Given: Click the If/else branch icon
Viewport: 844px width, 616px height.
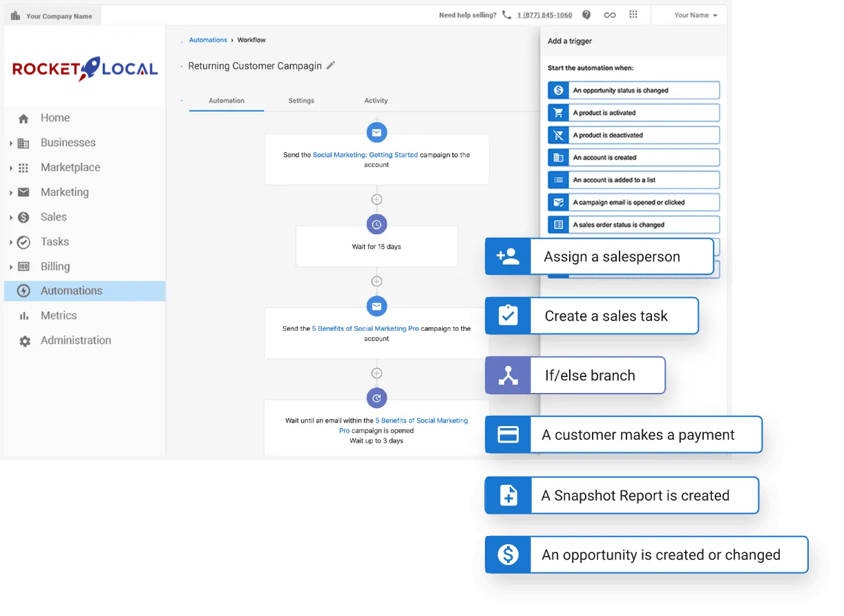Looking at the screenshot, I should point(508,376).
